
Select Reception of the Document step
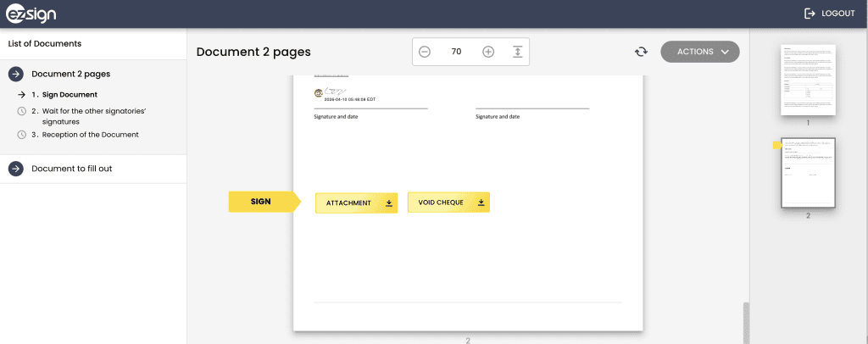point(85,135)
